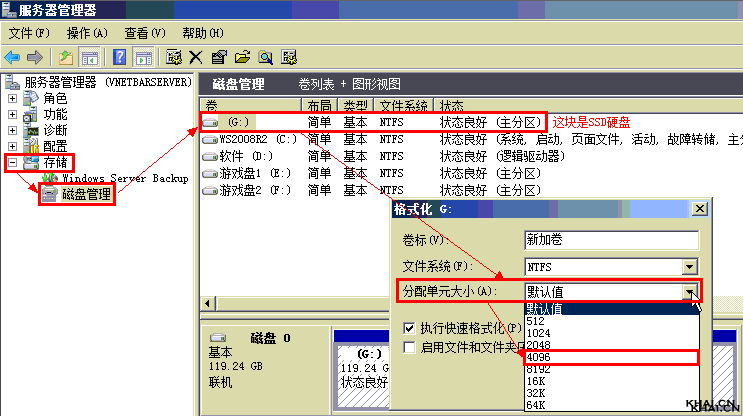The height and width of the screenshot is (416, 743).
Task: Collapse the 存储 tree node
Action: [x=12, y=162]
